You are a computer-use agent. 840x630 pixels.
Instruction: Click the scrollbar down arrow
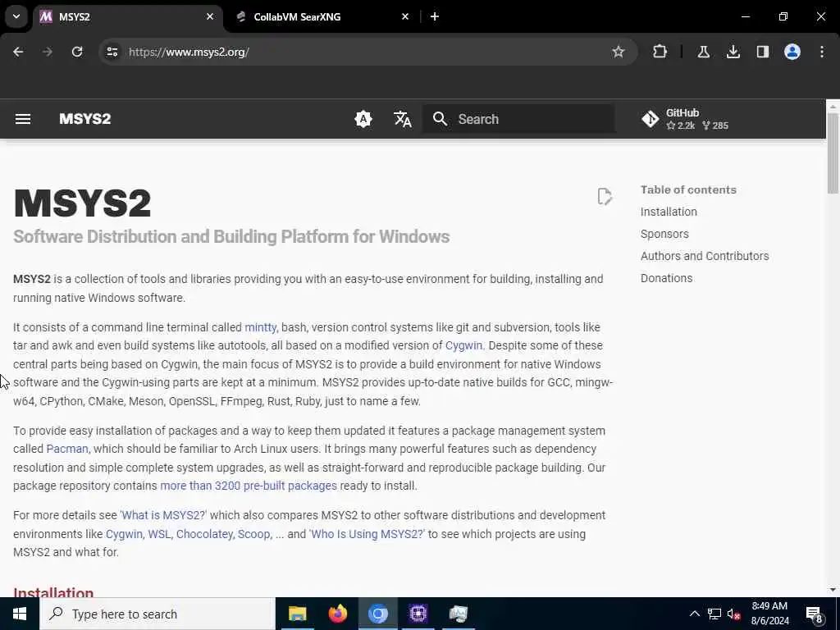[x=833, y=590]
